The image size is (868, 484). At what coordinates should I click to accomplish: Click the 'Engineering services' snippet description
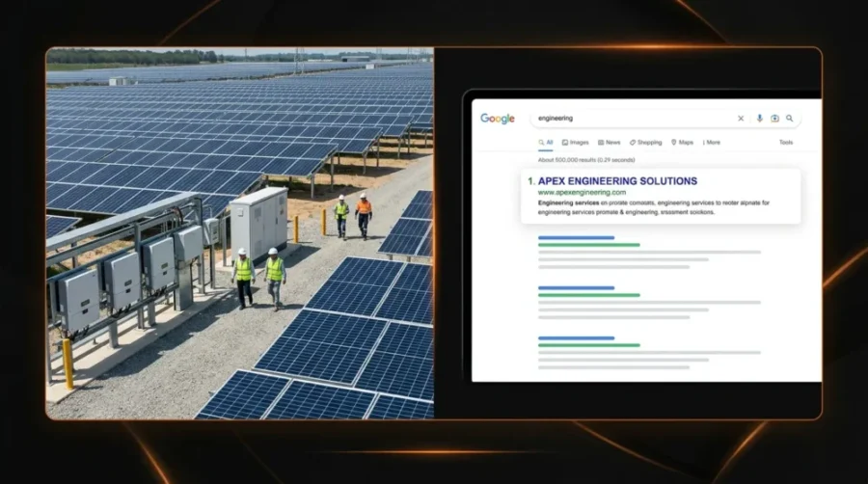click(x=654, y=207)
